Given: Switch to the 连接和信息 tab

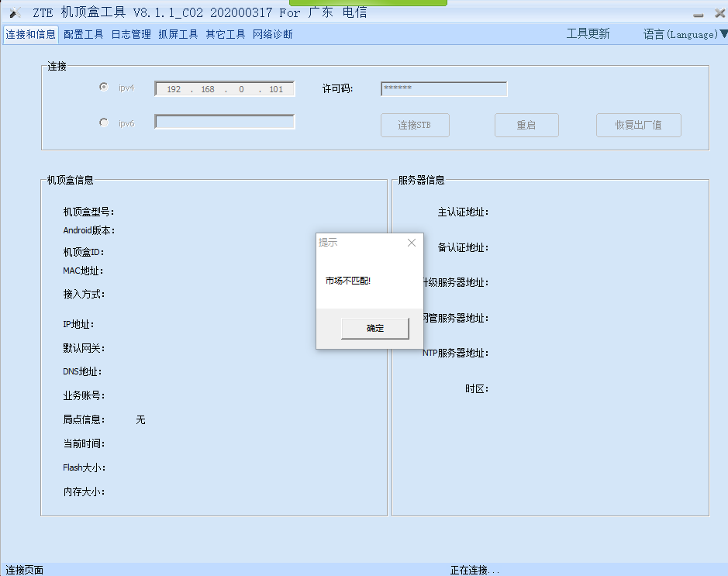Looking at the screenshot, I should 31,34.
